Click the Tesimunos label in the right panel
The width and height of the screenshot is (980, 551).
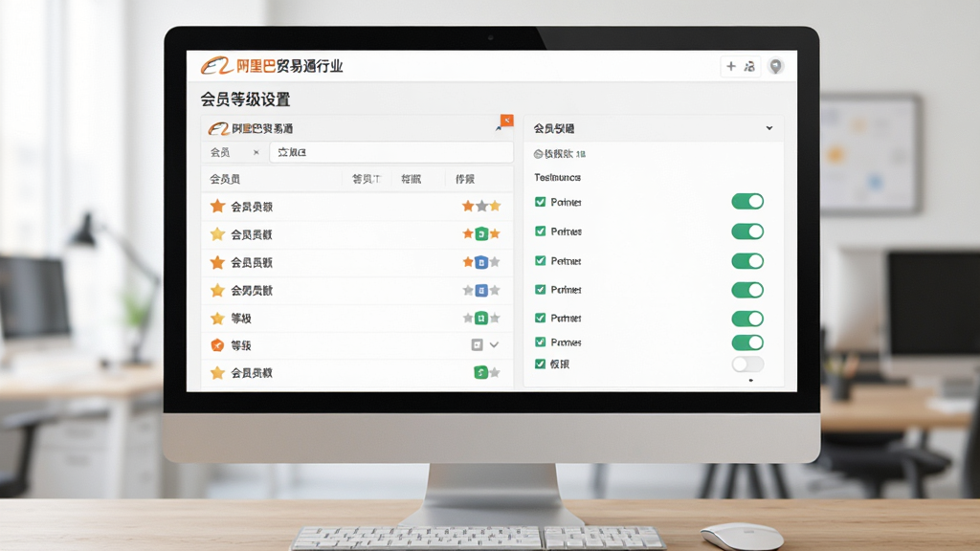pyautogui.click(x=558, y=177)
